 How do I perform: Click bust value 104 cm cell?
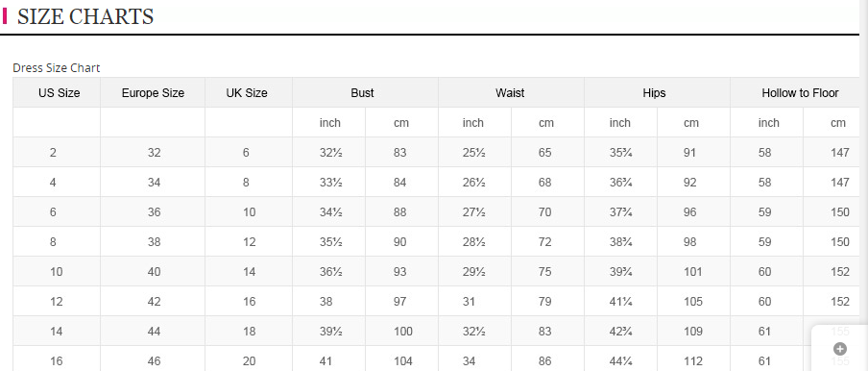pos(402,361)
